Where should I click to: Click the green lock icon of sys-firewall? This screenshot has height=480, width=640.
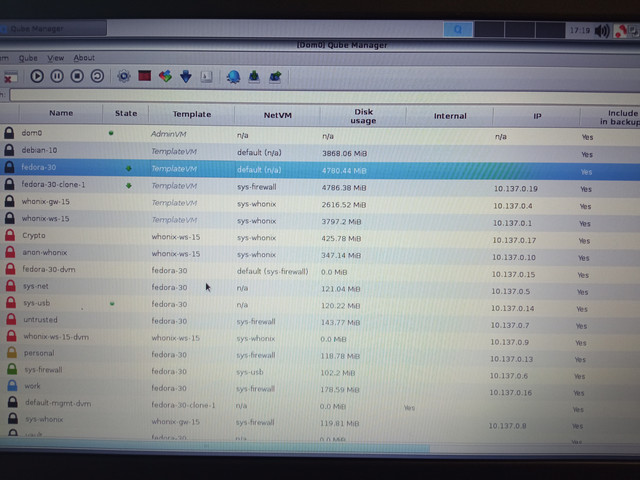tap(12, 369)
